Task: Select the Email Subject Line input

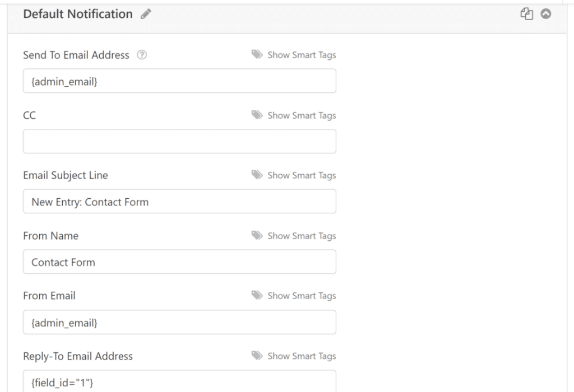Action: pos(179,202)
